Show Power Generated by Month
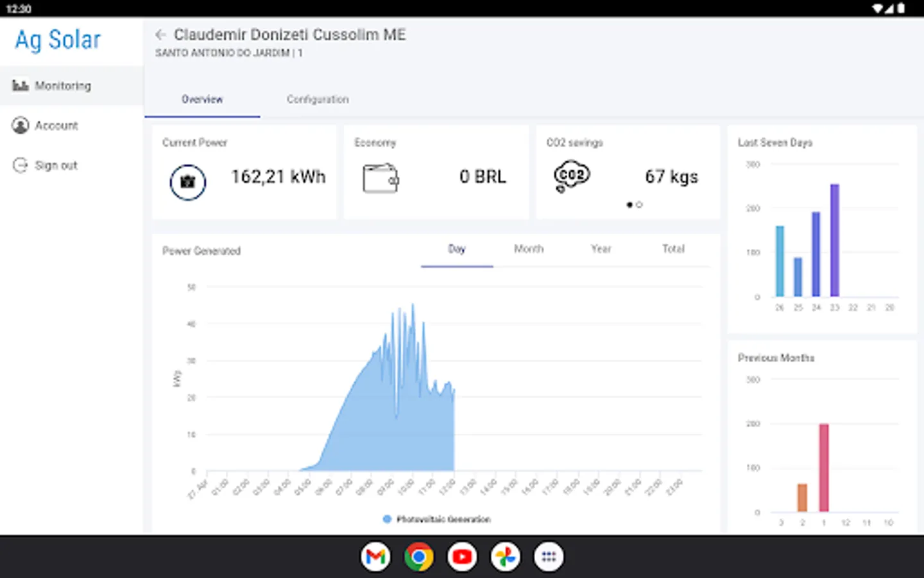924x578 pixels. [529, 249]
